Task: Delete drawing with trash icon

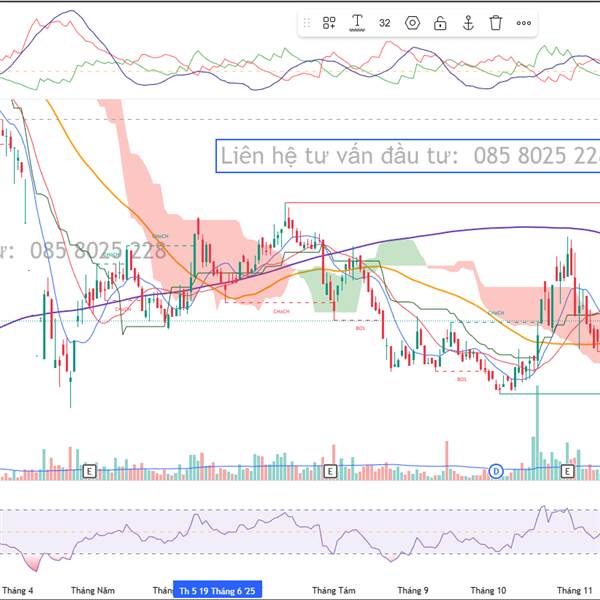Action: (x=496, y=23)
